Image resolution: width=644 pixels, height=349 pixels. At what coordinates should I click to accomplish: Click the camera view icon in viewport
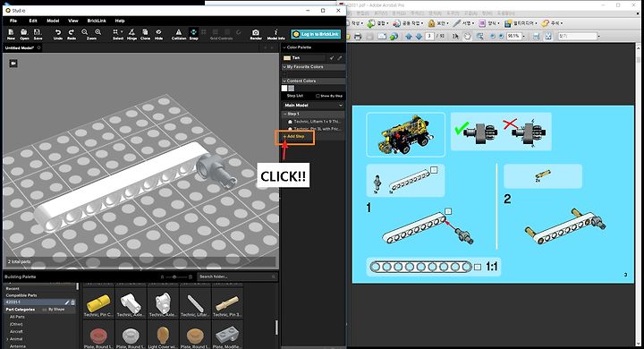[13, 64]
